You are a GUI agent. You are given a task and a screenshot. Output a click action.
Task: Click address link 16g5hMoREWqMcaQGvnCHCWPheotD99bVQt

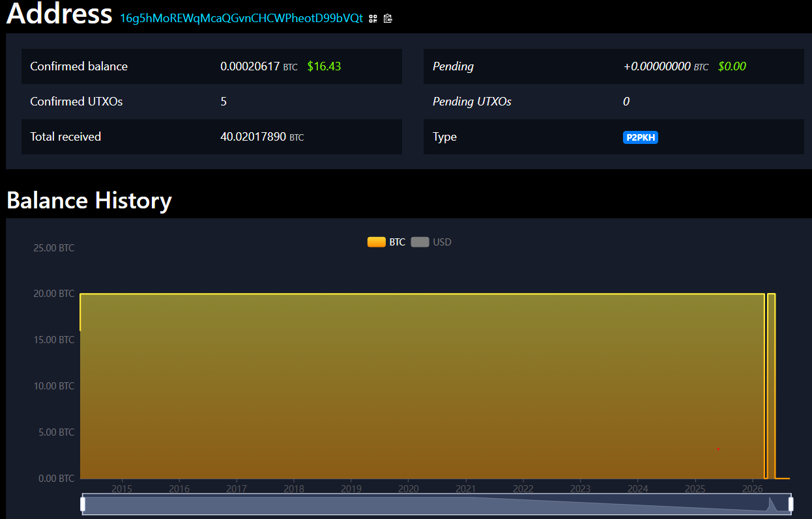click(x=241, y=18)
